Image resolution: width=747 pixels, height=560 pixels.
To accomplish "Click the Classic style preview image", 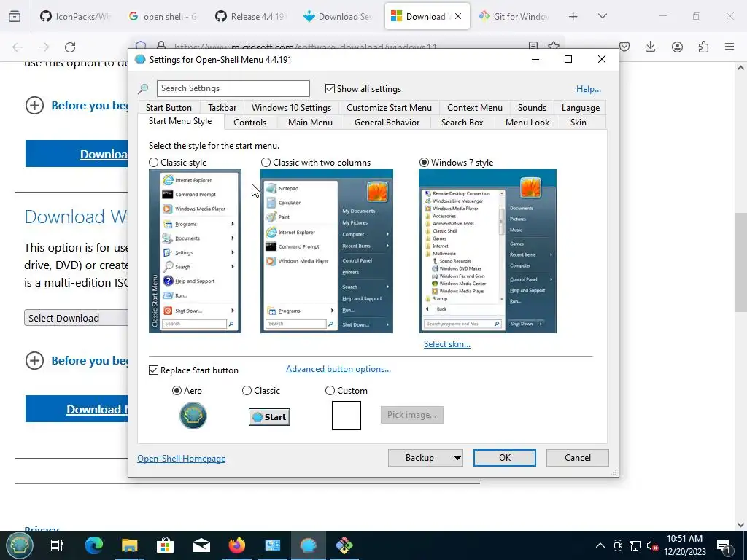I will pos(195,251).
